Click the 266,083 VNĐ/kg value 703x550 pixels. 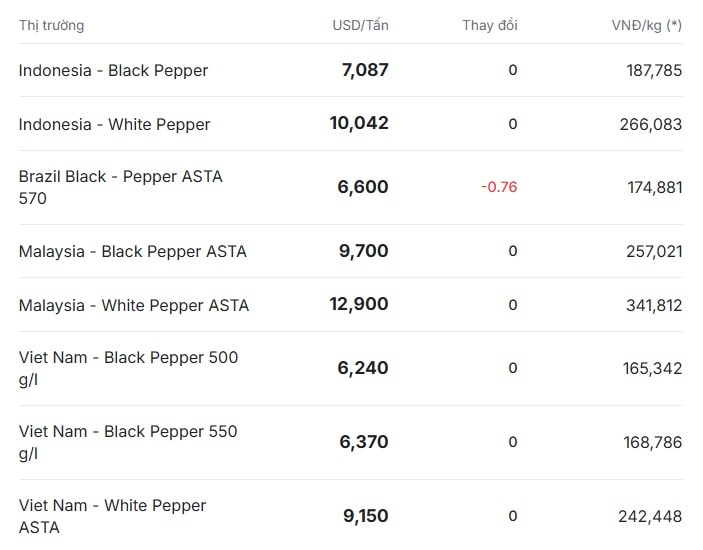654,124
